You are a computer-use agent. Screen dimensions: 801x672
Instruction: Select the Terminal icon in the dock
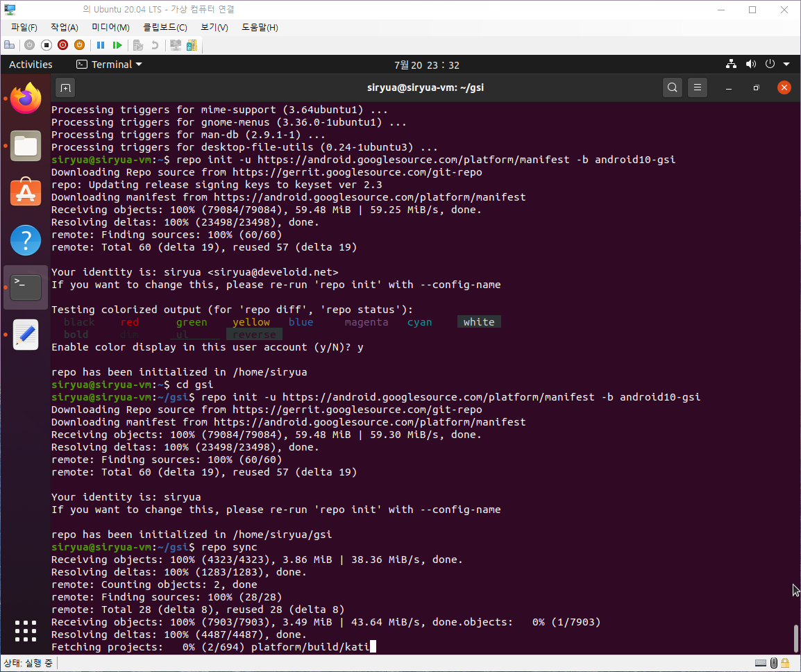click(x=26, y=287)
